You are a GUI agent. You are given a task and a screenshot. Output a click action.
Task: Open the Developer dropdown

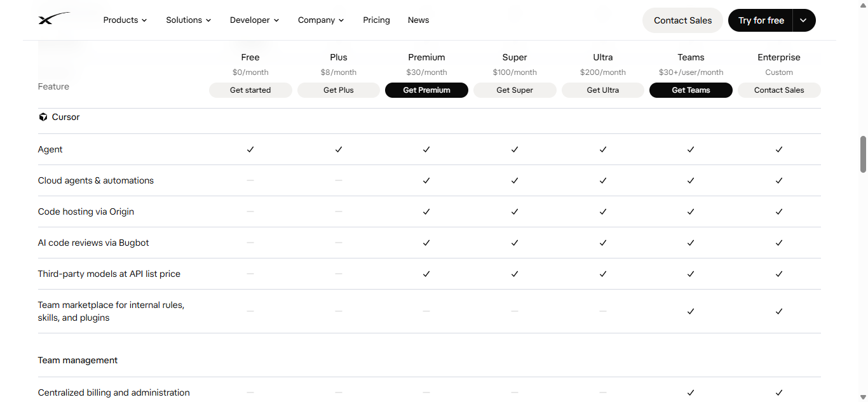pyautogui.click(x=255, y=20)
